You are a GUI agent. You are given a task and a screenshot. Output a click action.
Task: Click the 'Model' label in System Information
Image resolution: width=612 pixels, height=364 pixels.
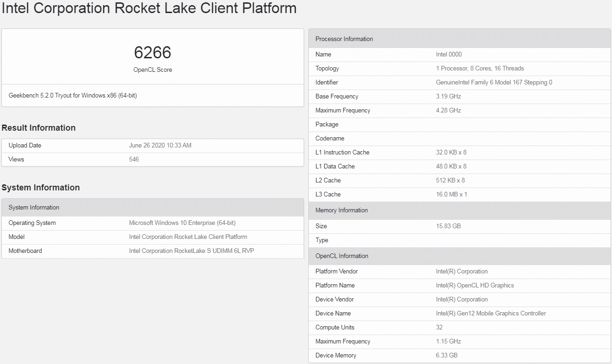click(16, 237)
